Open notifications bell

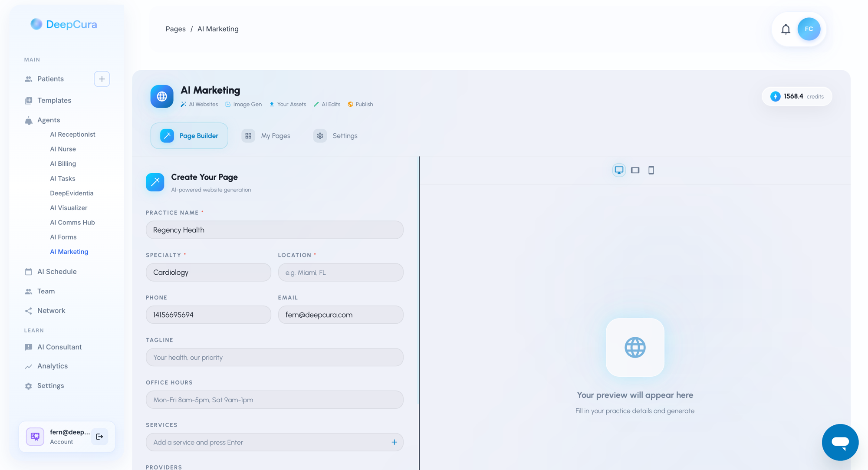(786, 29)
